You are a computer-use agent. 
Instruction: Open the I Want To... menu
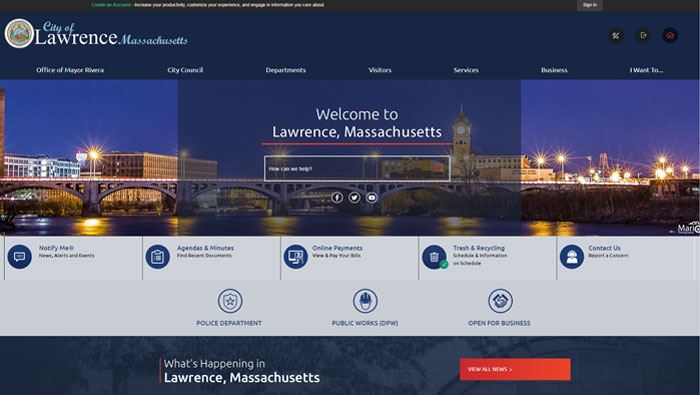click(646, 70)
